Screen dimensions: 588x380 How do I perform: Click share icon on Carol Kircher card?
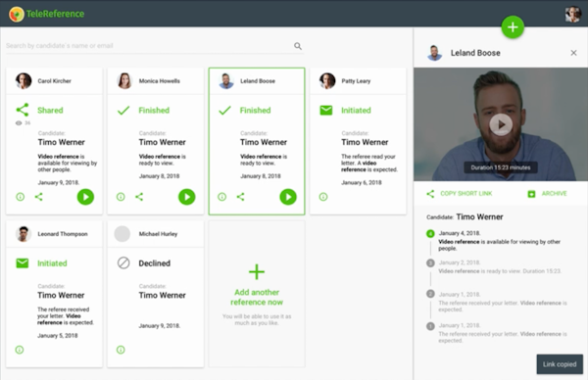[x=38, y=197]
